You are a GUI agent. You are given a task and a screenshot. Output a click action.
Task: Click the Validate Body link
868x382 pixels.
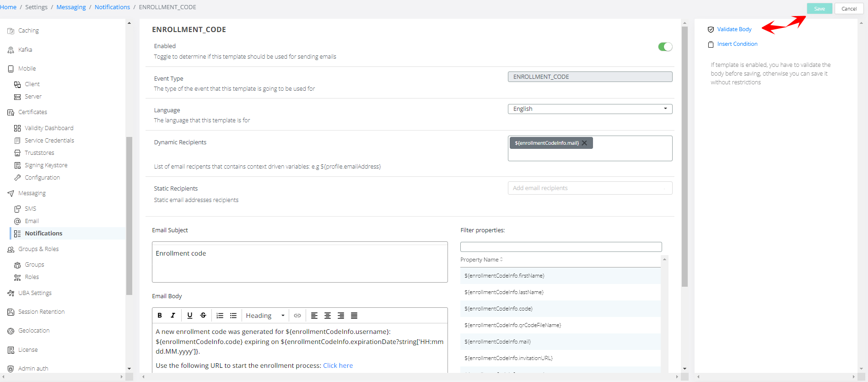734,29
